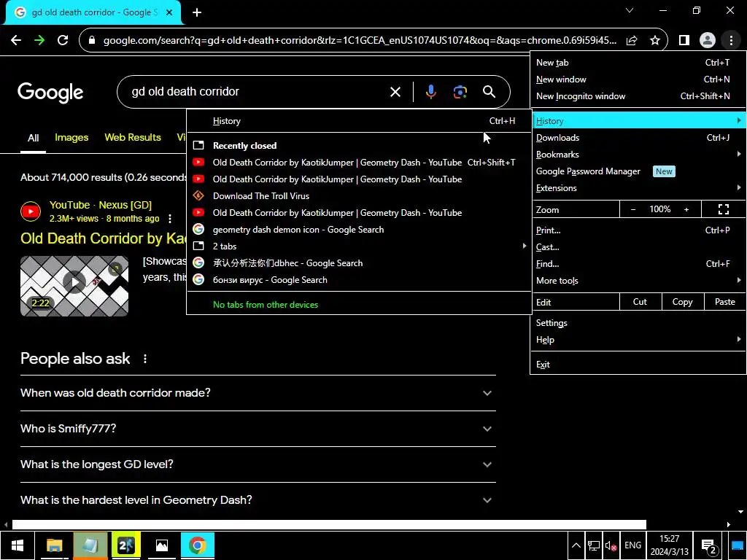
Task: Open the Windows Start menu
Action: [x=18, y=545]
